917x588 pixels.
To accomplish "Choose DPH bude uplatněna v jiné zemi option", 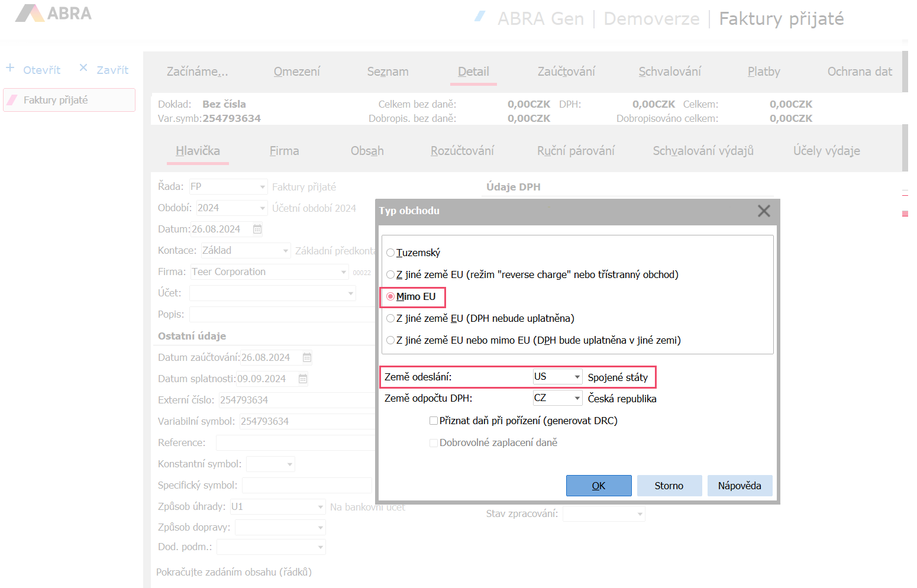I will point(390,340).
